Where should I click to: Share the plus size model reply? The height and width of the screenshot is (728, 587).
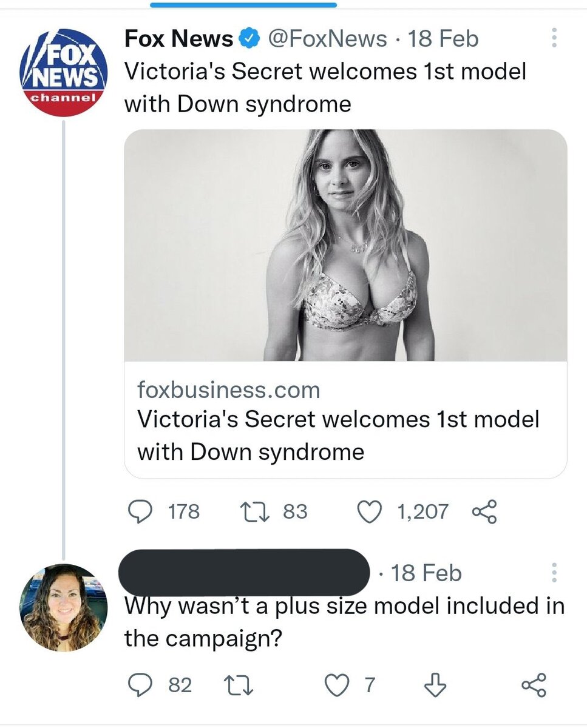(534, 686)
